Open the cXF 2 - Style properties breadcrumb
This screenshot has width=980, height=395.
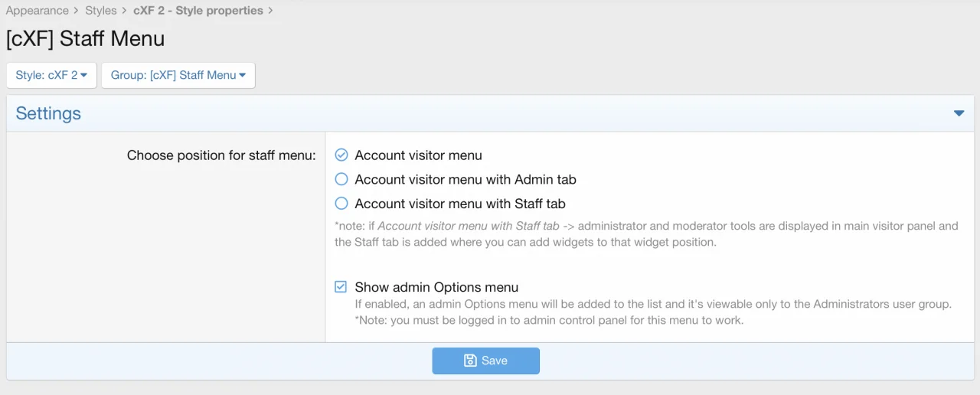[198, 11]
